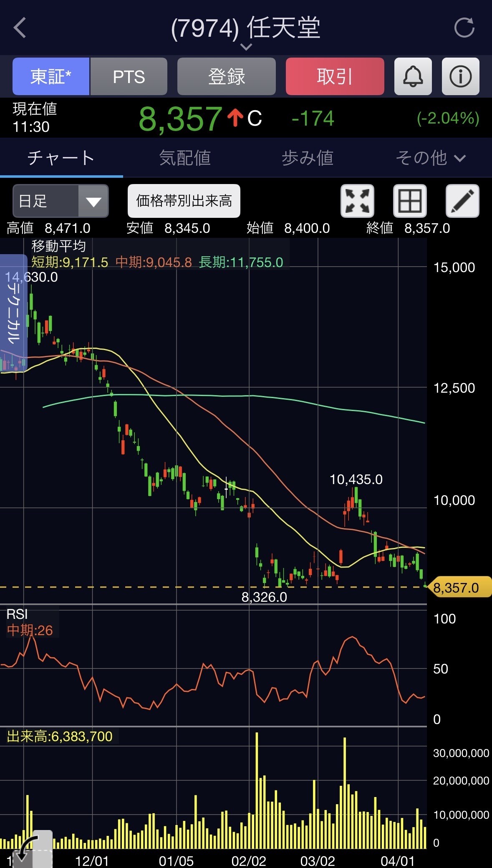
Task: Tap the 出来高:6,383,700 label
Action: tap(60, 737)
